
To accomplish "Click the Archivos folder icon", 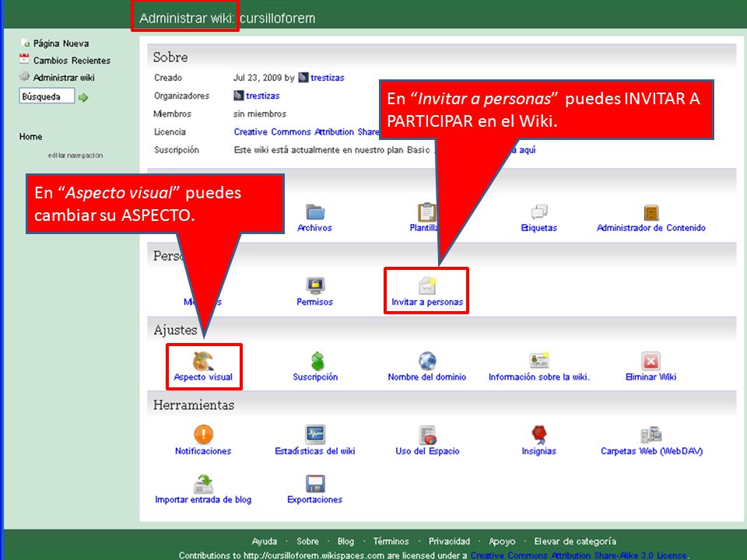I will (x=315, y=212).
